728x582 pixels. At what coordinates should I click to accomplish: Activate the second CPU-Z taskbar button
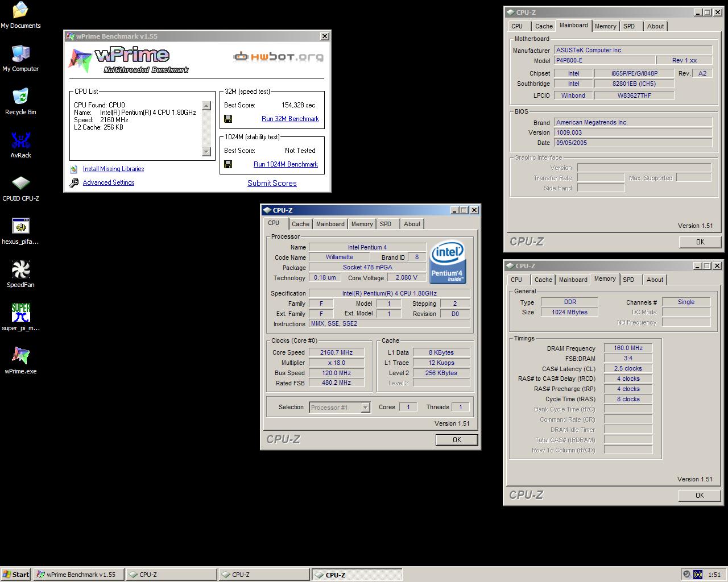tap(264, 575)
